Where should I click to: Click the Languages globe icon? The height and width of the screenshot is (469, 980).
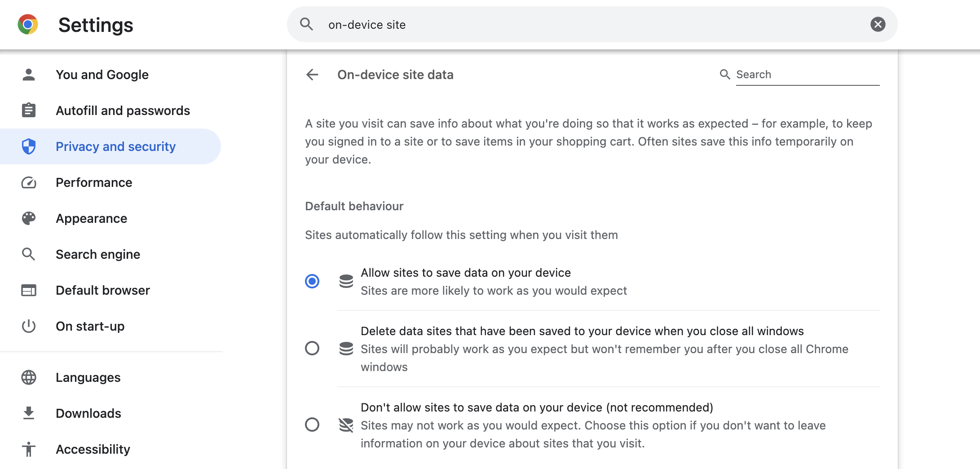[29, 377]
